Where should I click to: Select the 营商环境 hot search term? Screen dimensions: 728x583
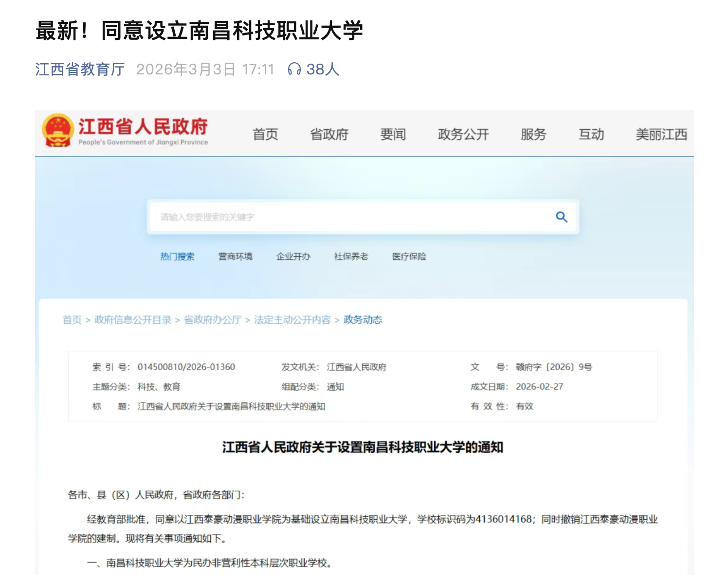(235, 256)
